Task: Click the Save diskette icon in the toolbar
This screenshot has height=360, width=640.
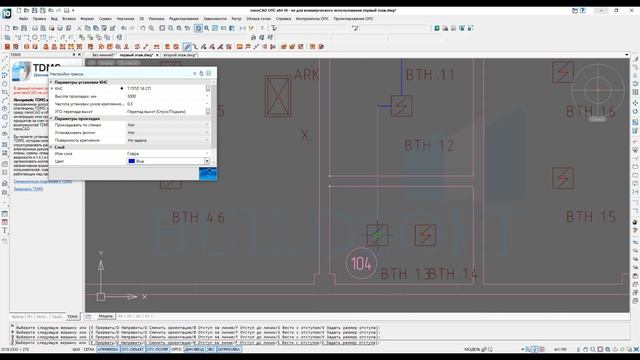Action: click(24, 28)
